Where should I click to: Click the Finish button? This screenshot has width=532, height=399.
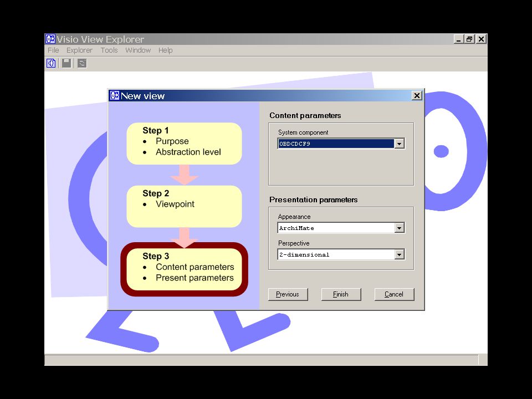point(341,294)
